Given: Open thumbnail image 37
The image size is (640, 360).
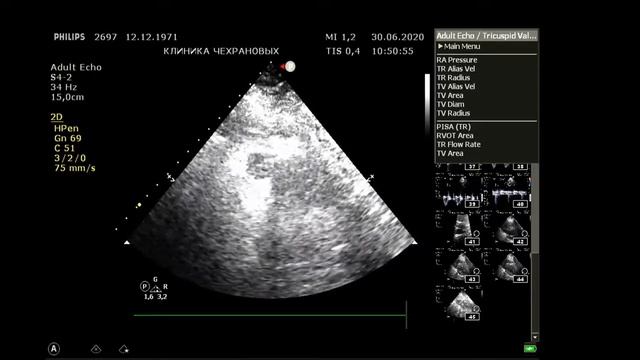Looking at the screenshot, I should point(460,167).
